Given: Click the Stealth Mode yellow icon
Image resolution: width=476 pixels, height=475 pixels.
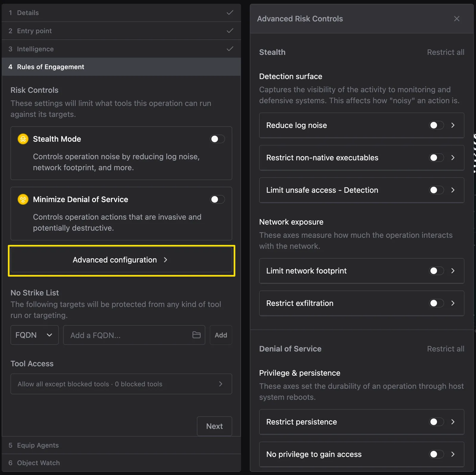Looking at the screenshot, I should (23, 139).
